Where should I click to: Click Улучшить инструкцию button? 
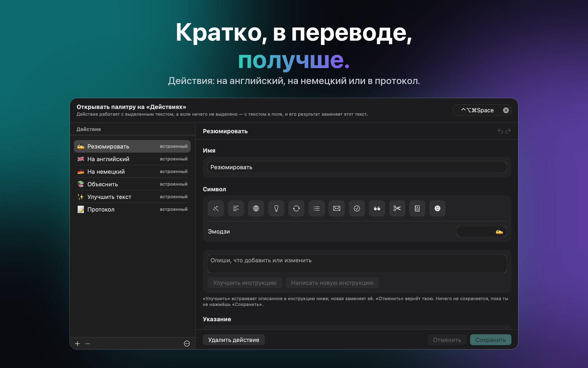(x=245, y=283)
